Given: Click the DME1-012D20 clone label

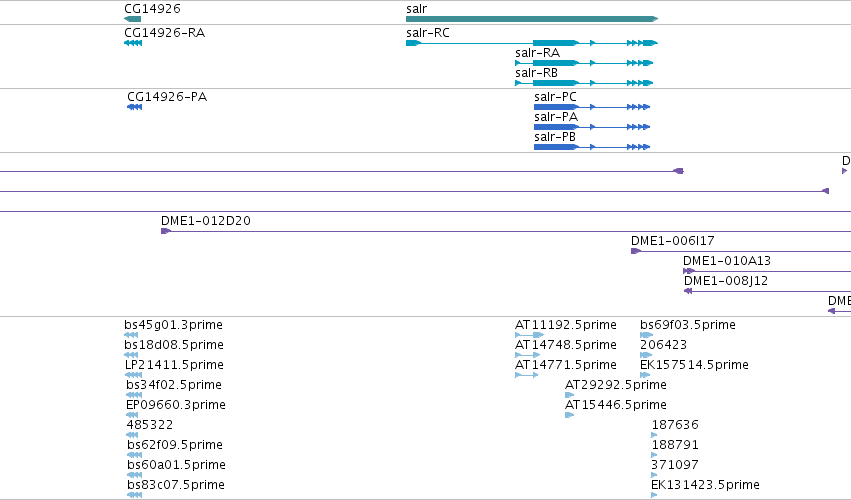Looking at the screenshot, I should point(206,221).
